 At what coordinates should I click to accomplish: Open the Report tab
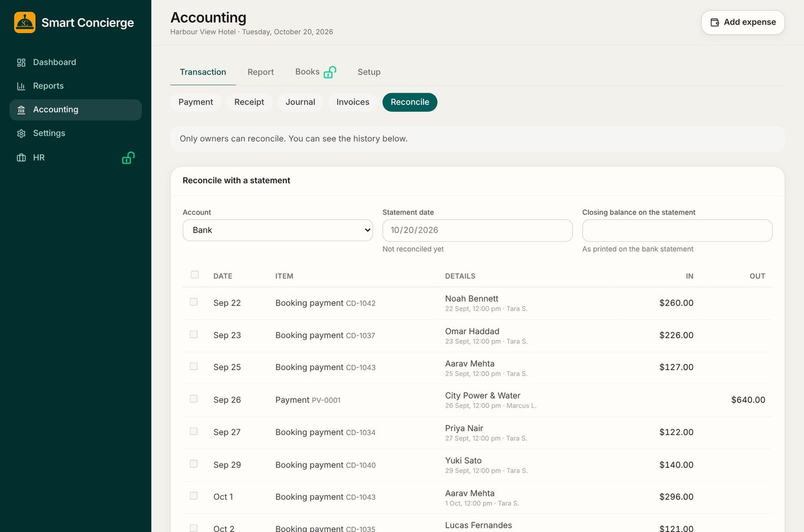click(x=260, y=72)
